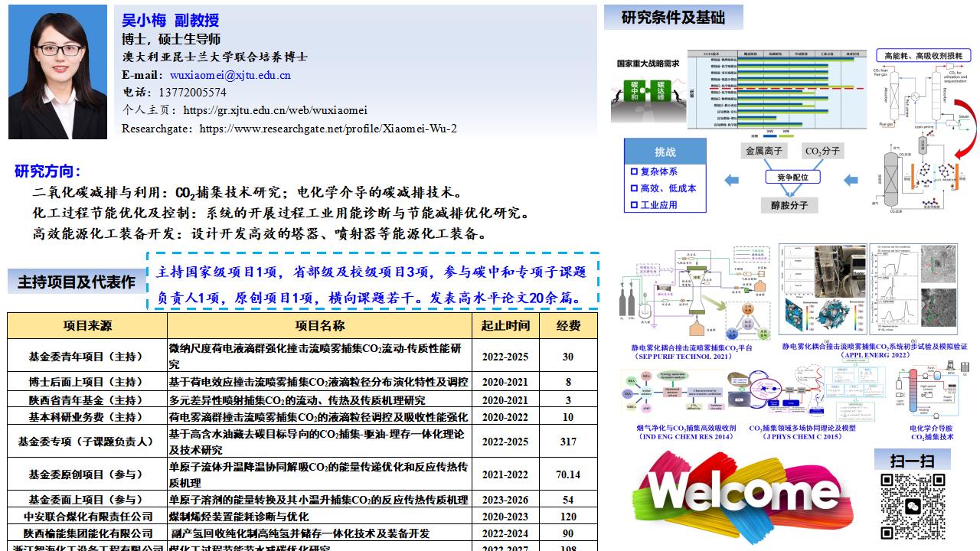Click the 挑战 blue header
Image resolution: width=980 pixels, height=551 pixels.
[x=665, y=152]
